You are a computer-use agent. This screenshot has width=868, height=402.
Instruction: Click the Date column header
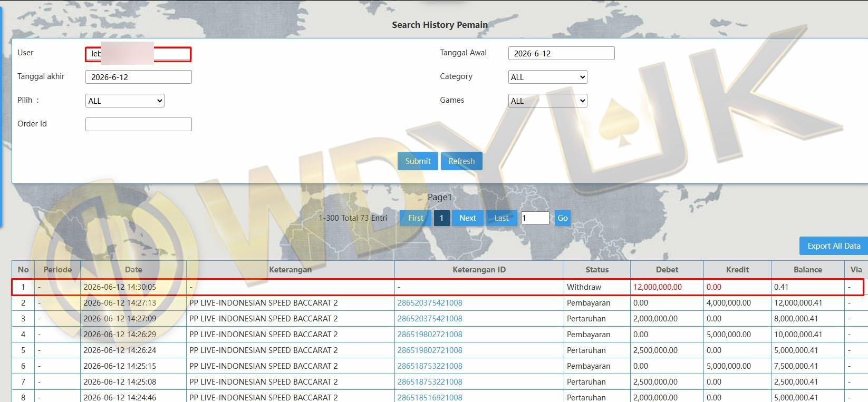click(133, 270)
